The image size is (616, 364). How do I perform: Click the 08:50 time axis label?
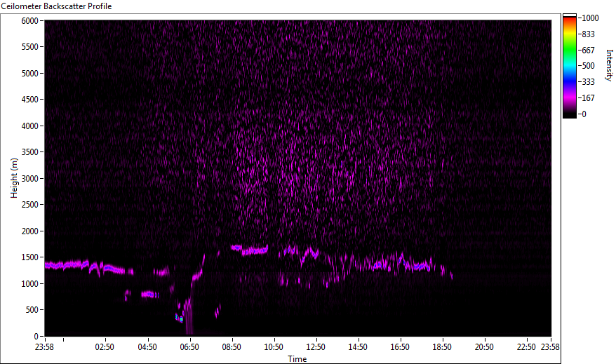coord(232,347)
